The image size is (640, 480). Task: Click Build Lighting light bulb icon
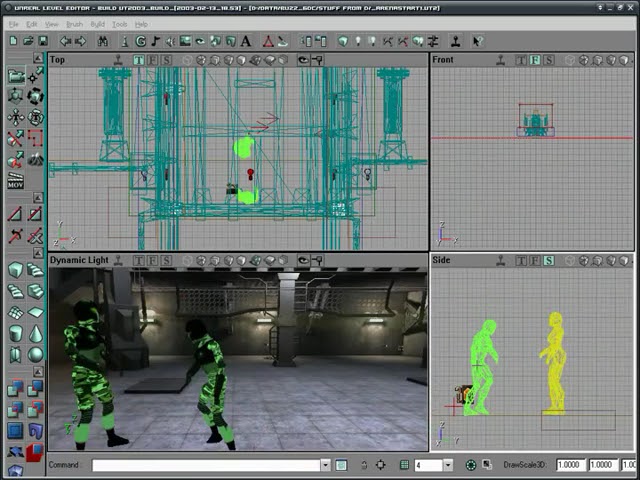click(x=358, y=41)
